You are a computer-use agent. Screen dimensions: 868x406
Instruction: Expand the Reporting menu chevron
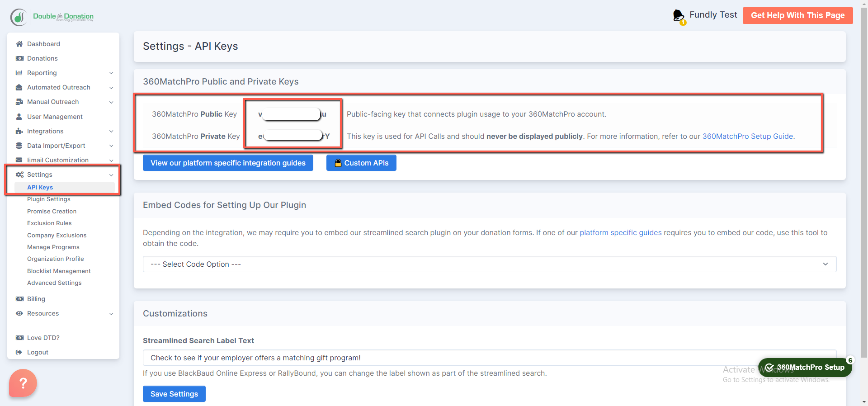click(x=111, y=73)
